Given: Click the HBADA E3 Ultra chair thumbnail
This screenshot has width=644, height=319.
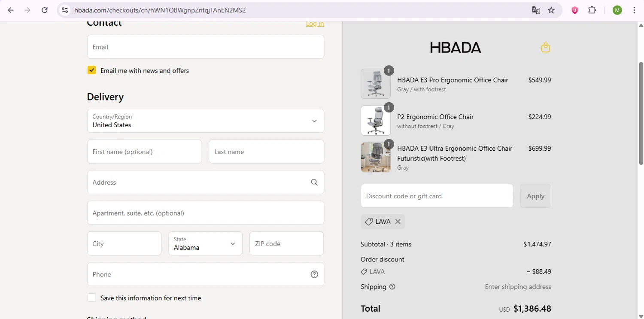Looking at the screenshot, I should click(376, 157).
